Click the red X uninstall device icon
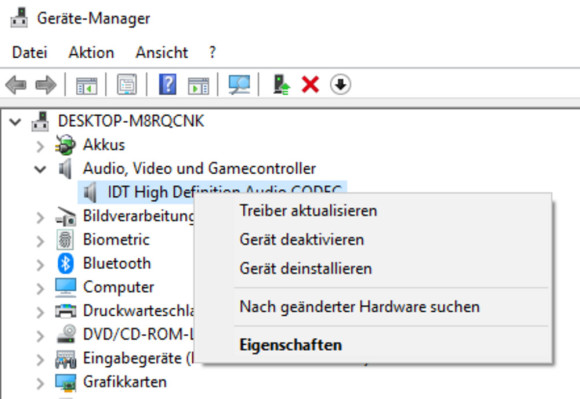This screenshot has width=580, height=399. 310,84
